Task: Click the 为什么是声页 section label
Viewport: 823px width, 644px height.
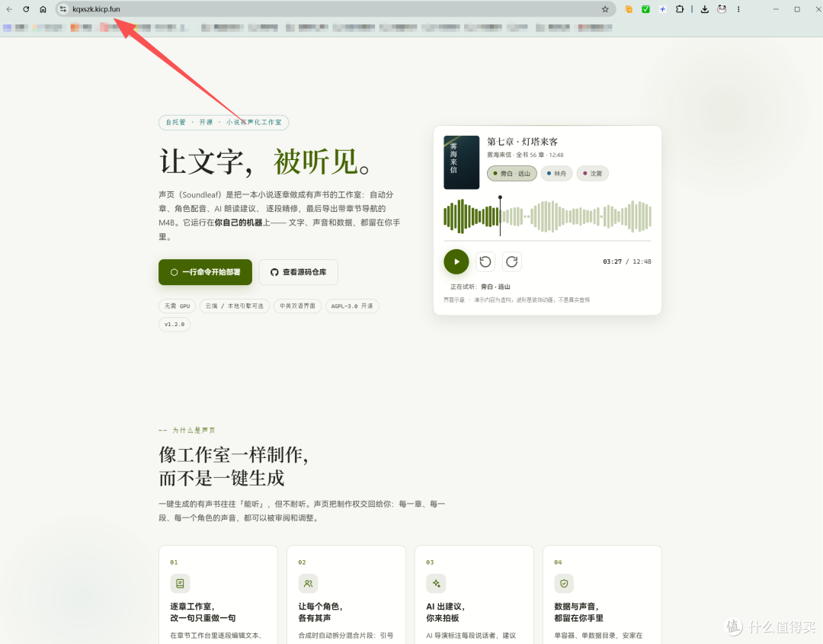Action: (x=194, y=431)
